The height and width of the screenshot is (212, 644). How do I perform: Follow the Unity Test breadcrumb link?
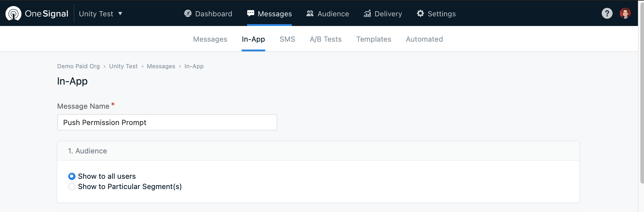coord(123,66)
